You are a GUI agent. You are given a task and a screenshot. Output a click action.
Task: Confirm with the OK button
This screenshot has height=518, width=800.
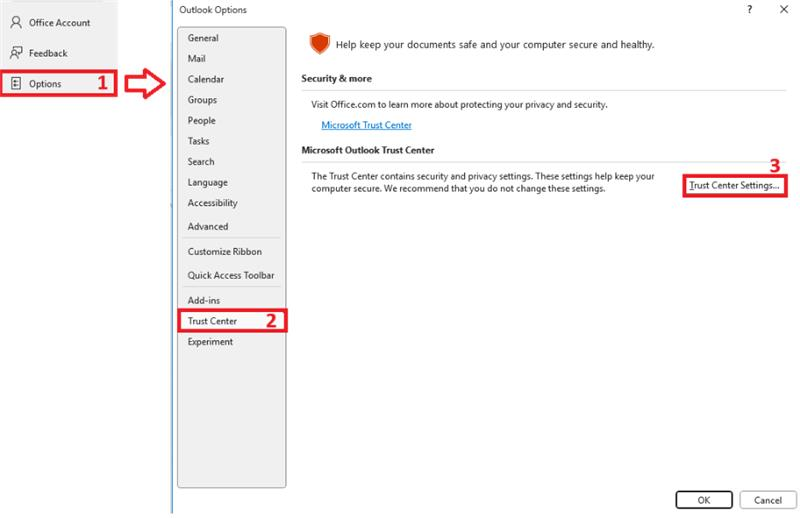tap(704, 500)
